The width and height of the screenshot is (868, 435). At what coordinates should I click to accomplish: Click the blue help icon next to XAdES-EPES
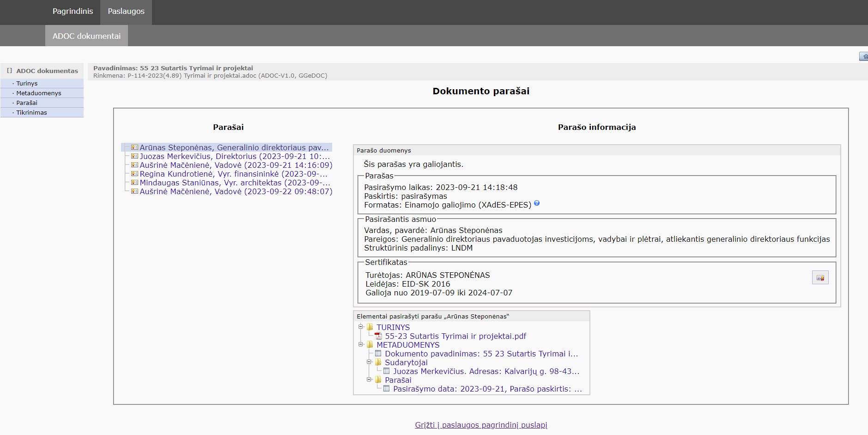click(x=536, y=203)
